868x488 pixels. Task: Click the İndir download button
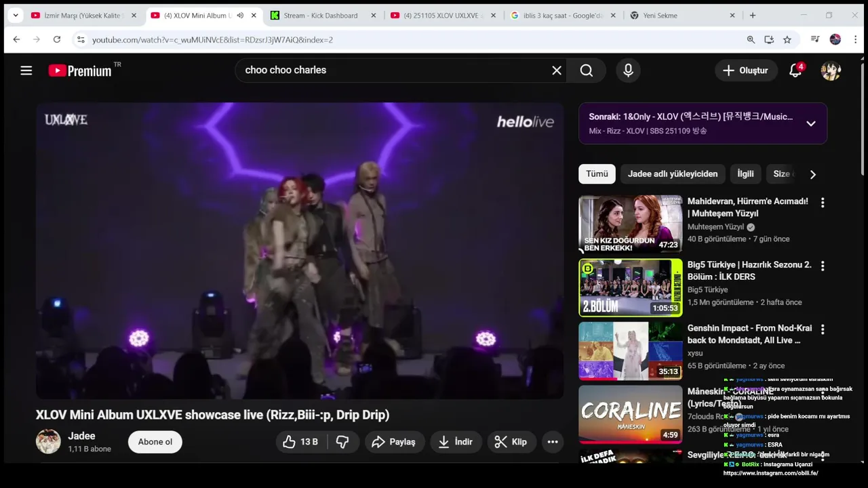(x=456, y=442)
